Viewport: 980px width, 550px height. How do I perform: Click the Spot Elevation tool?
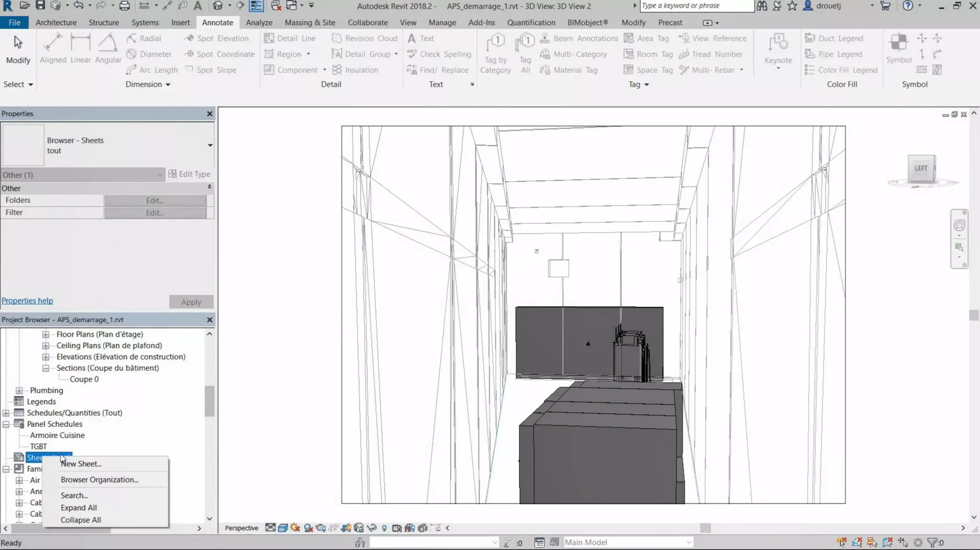click(217, 38)
